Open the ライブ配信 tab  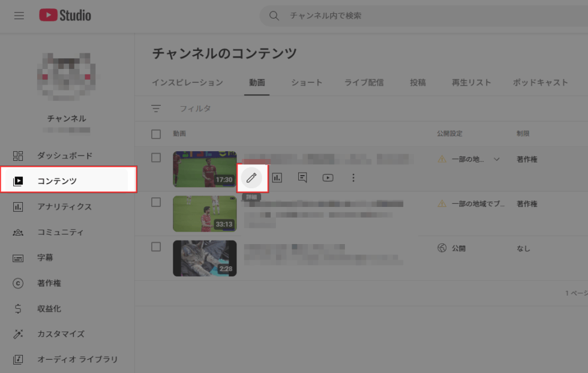pos(364,83)
